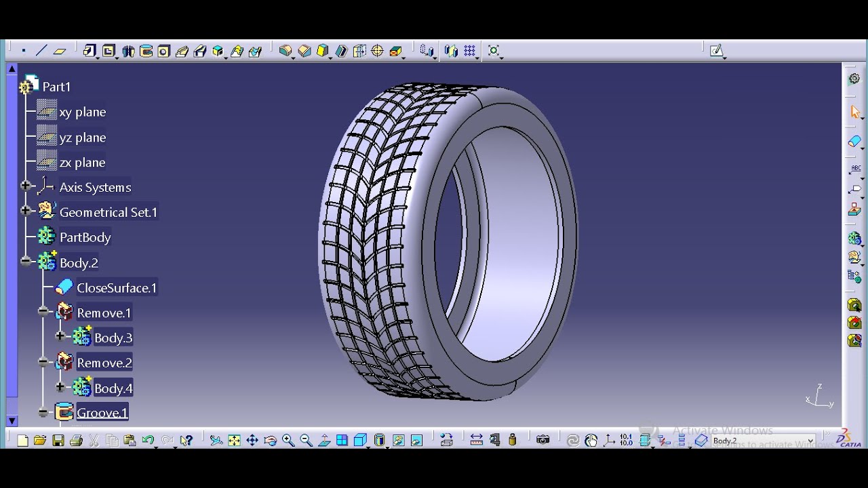Expand the Body.4 node

pos(60,387)
